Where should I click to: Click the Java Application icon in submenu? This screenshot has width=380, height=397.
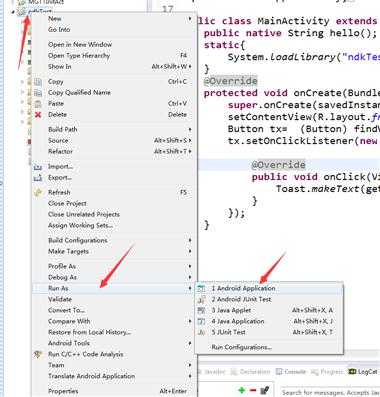click(201, 321)
